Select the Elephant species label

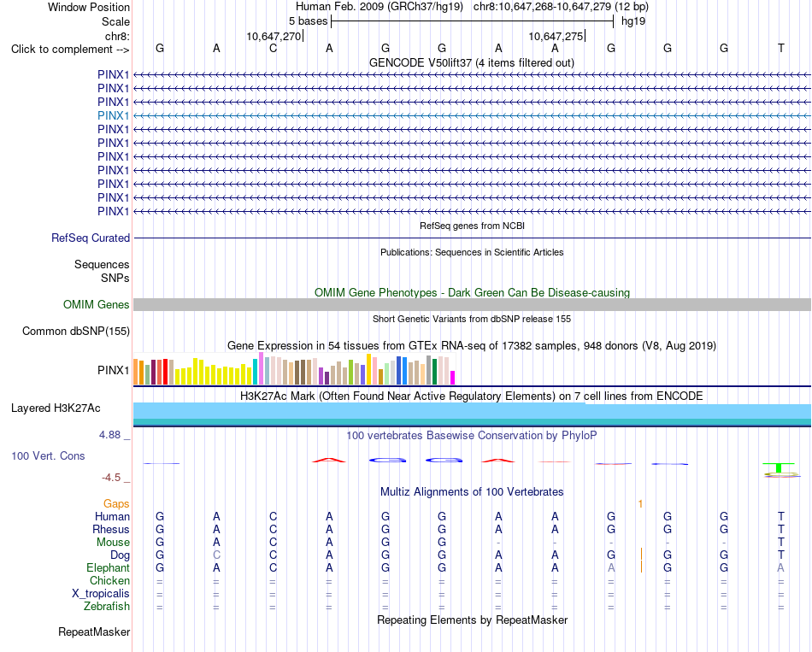coord(108,568)
